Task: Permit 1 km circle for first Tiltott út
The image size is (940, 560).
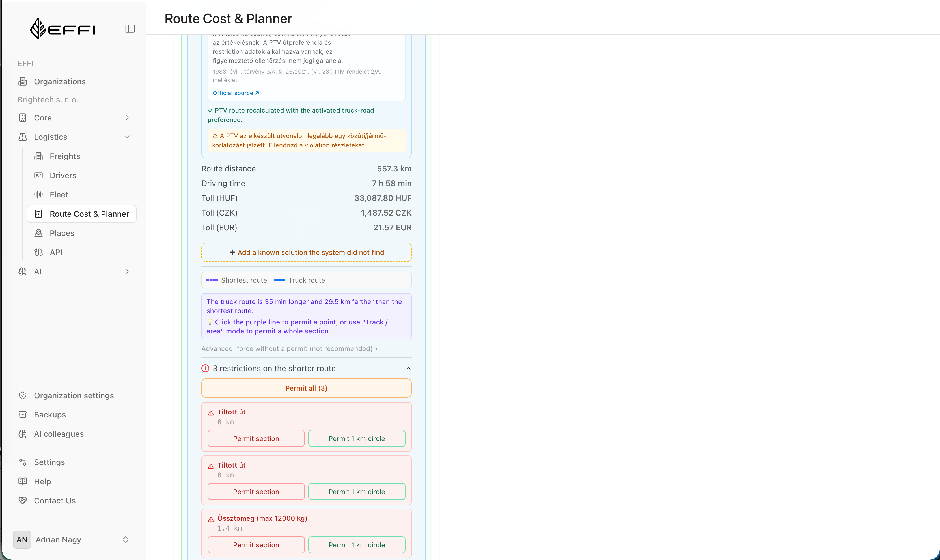Action: (357, 438)
